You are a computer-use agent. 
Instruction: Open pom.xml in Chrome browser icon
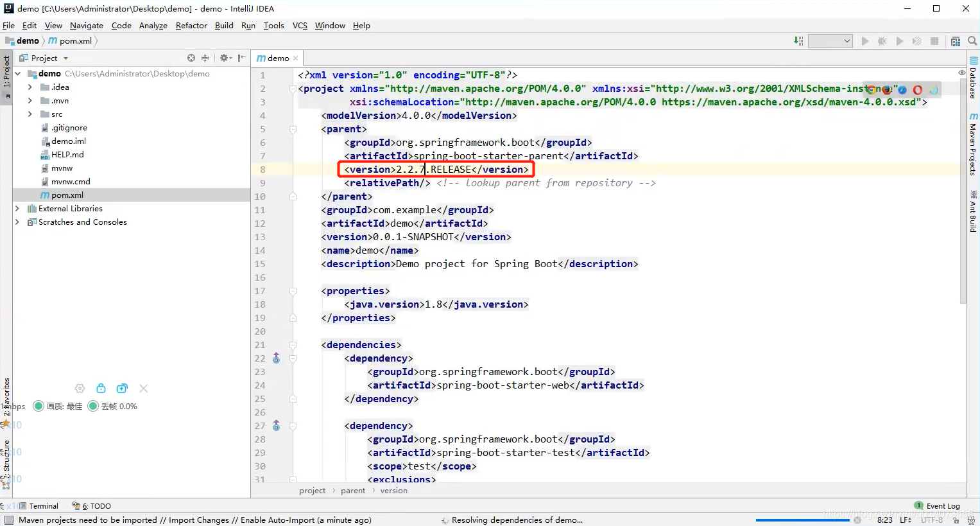[x=872, y=90]
